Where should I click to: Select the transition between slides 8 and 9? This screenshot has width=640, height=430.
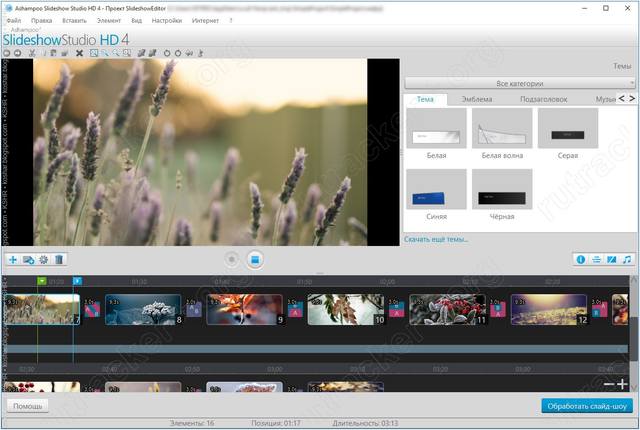point(194,310)
